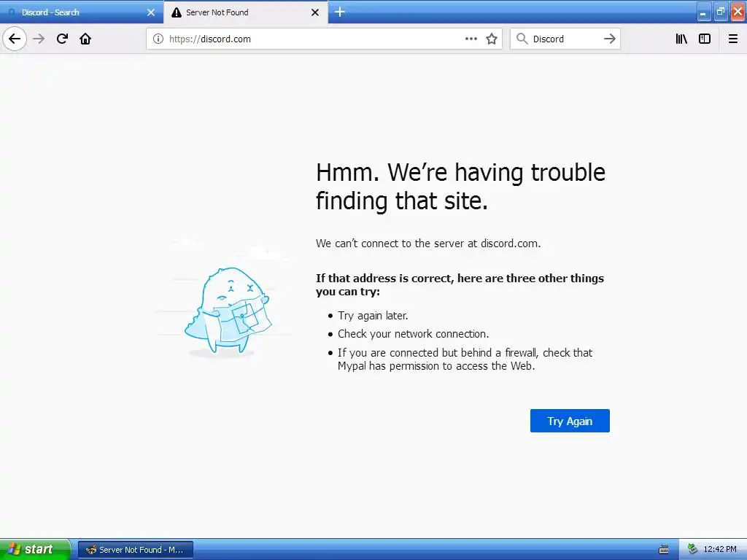Switch to the Discord - Search tab
747x560 pixels.
pyautogui.click(x=82, y=12)
